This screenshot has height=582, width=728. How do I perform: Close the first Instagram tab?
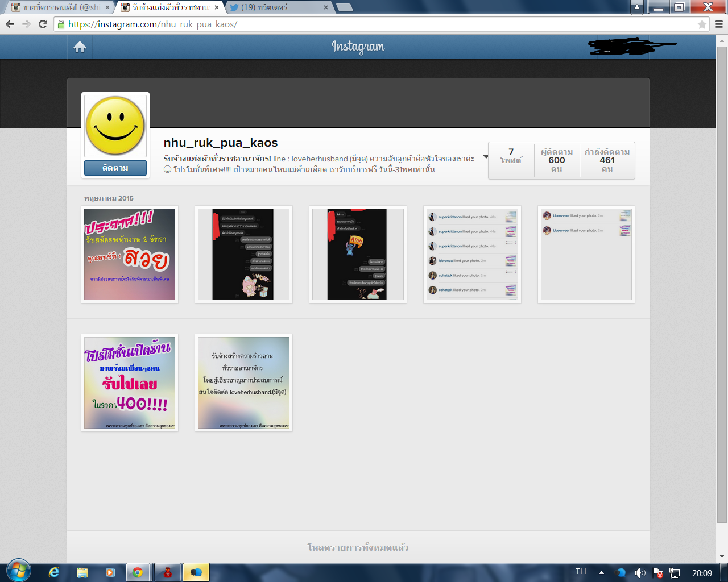coord(108,7)
